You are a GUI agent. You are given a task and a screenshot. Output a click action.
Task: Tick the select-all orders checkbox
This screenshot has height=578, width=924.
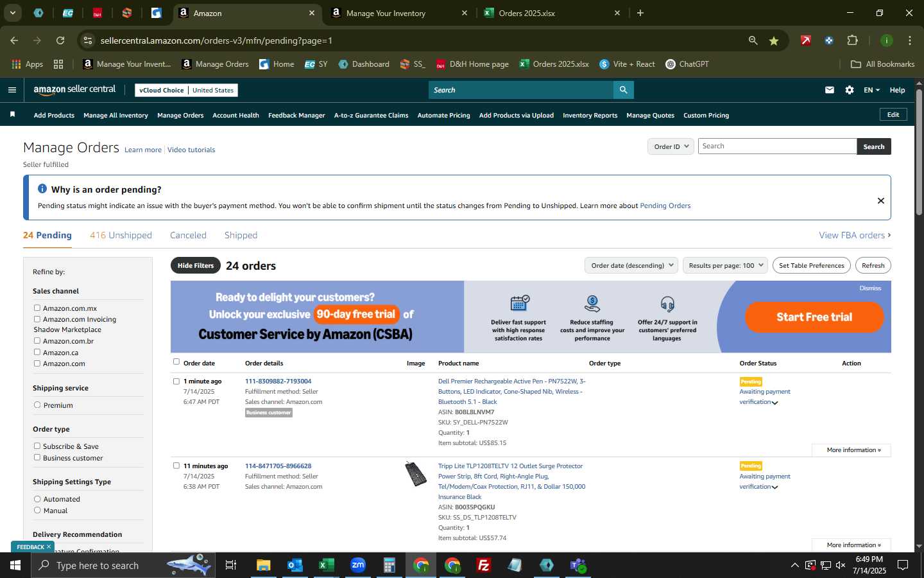[x=176, y=362]
